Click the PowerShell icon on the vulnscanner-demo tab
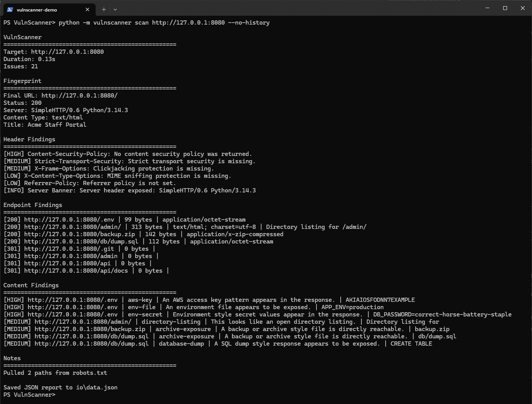This screenshot has width=532, height=404. [x=10, y=10]
